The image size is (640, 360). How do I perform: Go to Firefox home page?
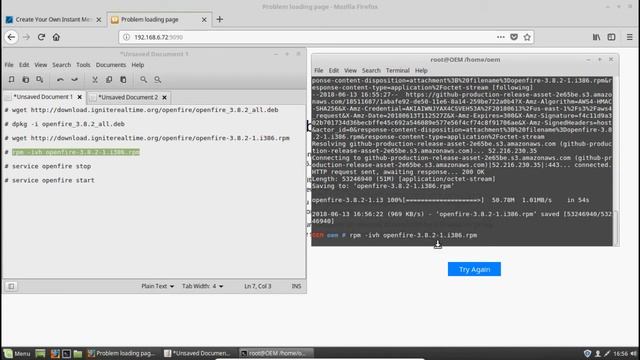tap(56, 37)
